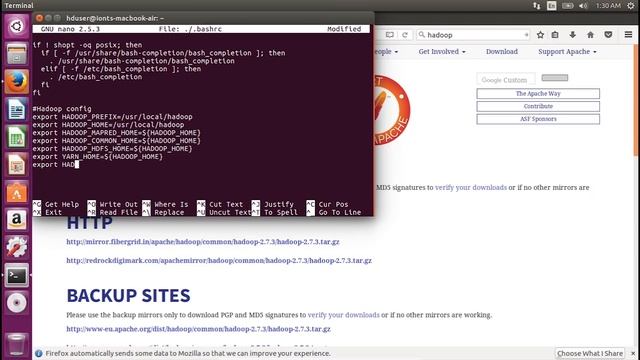Open keyboard language indicator
Viewport: 640px width, 360px height.
551,5
